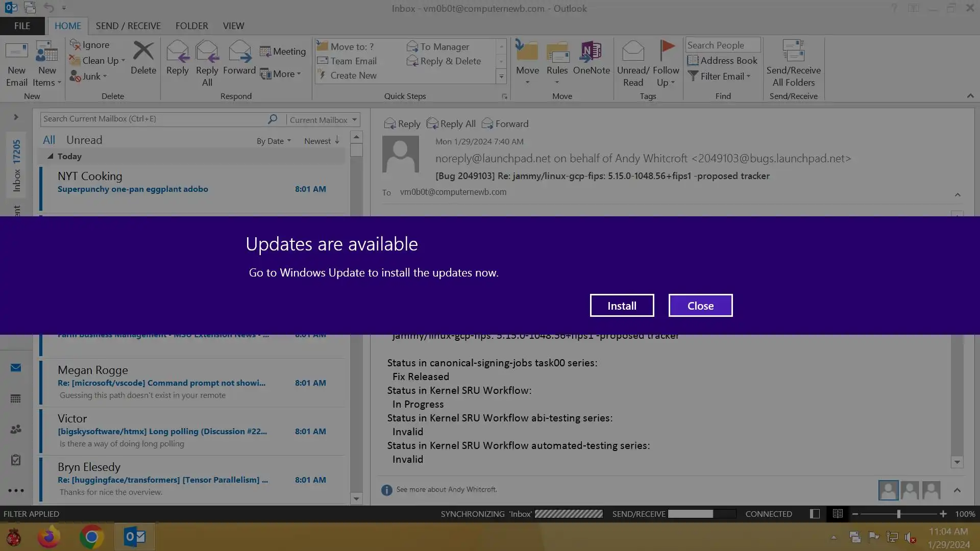980x551 pixels.
Task: Switch to Reading view in status bar
Action: pos(838,514)
